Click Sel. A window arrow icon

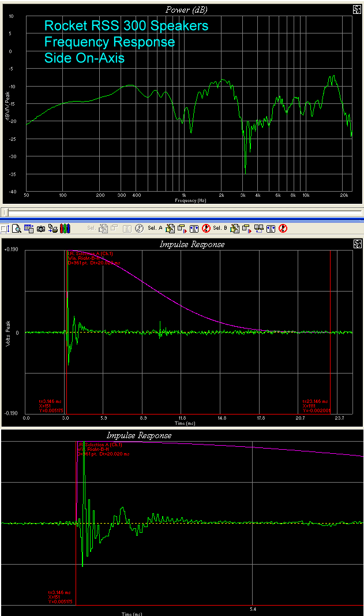point(182,228)
